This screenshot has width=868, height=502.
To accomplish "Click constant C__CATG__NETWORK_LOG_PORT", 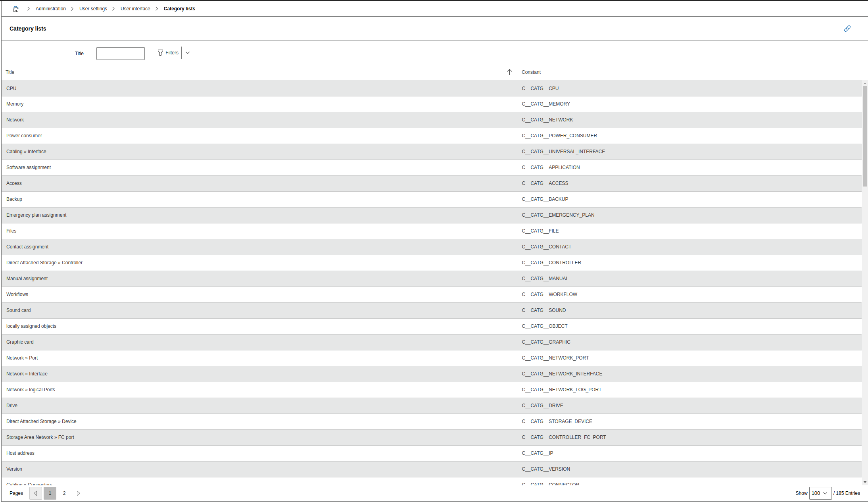I will pyautogui.click(x=561, y=390).
